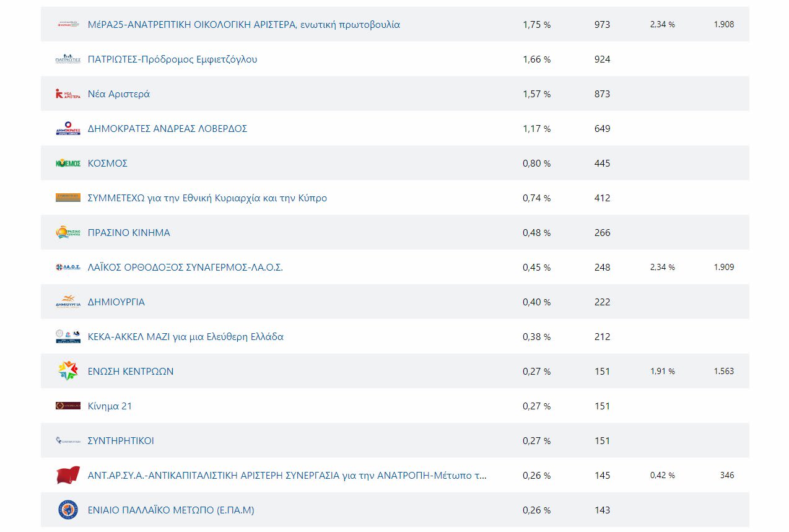Image resolution: width=789 pixels, height=532 pixels.
Task: Click the ΑΝΤ.ΑΡ.ΣΥ.Α. red flag logo
Action: point(68,476)
